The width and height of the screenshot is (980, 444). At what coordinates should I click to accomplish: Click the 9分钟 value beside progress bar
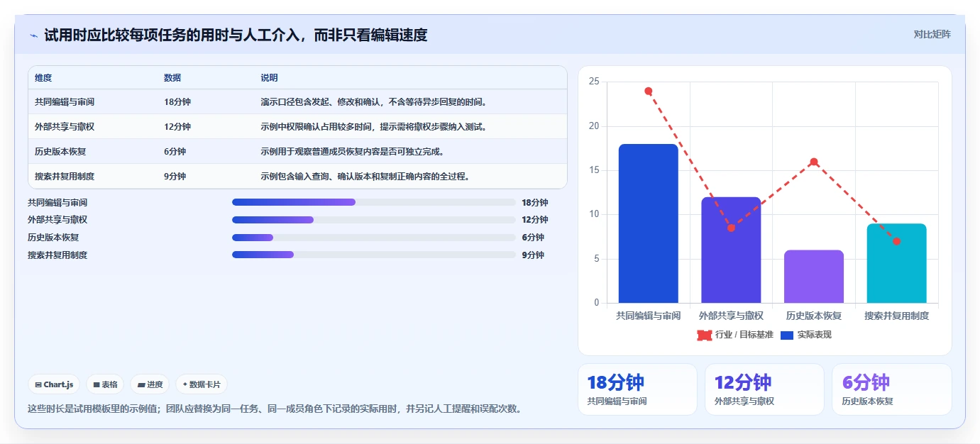(533, 255)
